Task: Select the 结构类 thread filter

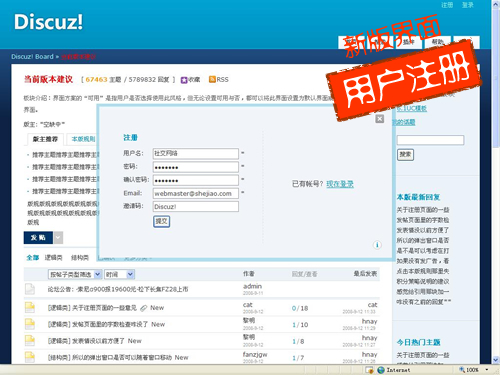Action: pos(80,257)
